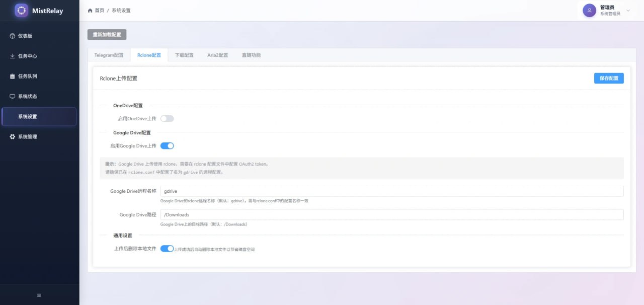Select the Rclone配置 tab
This screenshot has height=305, width=644.
pyautogui.click(x=149, y=55)
